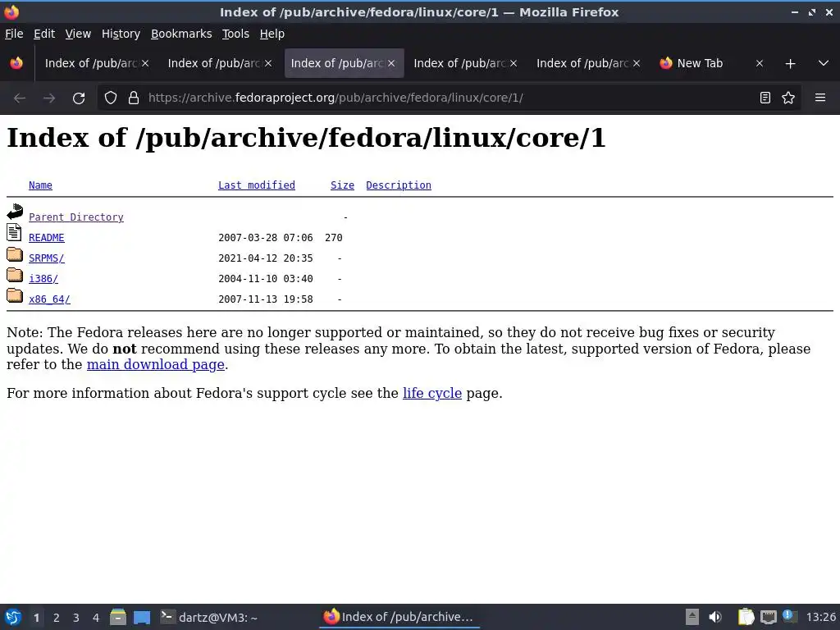Open the i386/ directory link
840x630 pixels.
point(43,279)
